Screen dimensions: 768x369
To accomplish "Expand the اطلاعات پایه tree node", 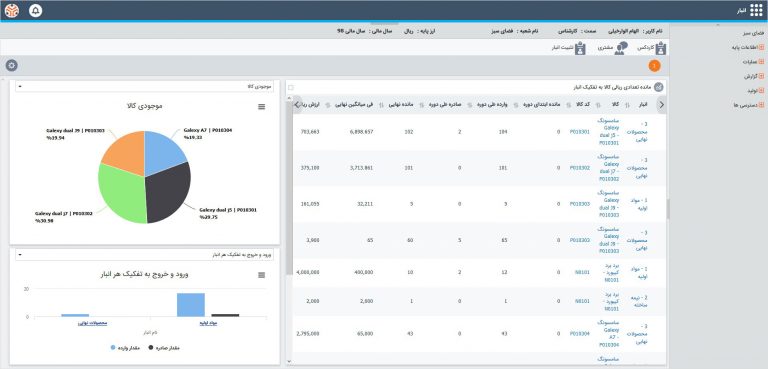I will click(760, 48).
